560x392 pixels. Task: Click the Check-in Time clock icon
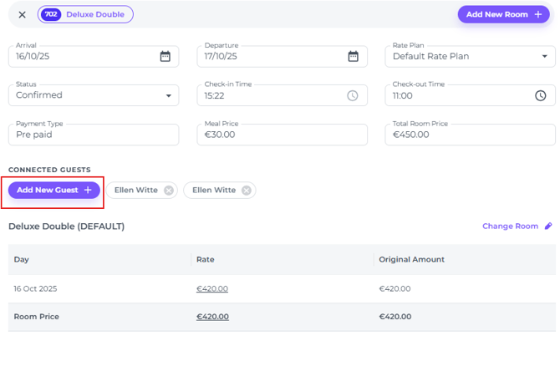[353, 95]
